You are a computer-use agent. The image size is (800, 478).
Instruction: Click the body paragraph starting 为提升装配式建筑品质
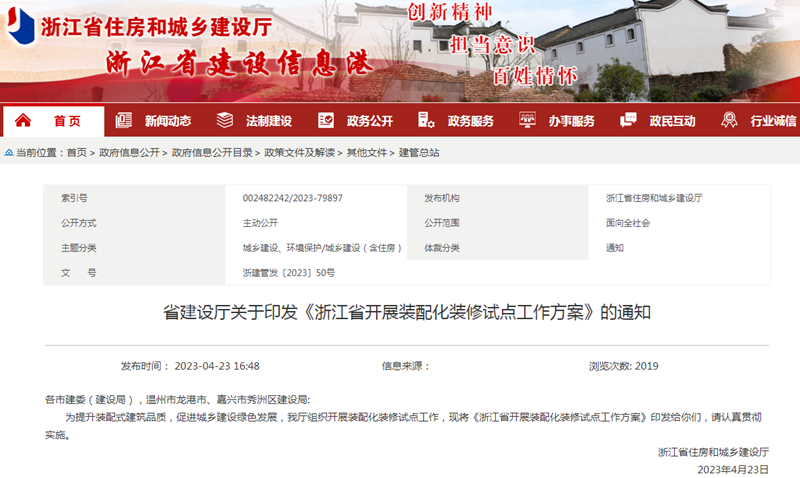point(403,426)
